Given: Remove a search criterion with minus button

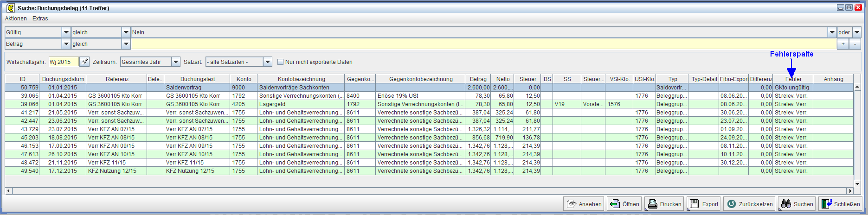Looking at the screenshot, I should [855, 44].
